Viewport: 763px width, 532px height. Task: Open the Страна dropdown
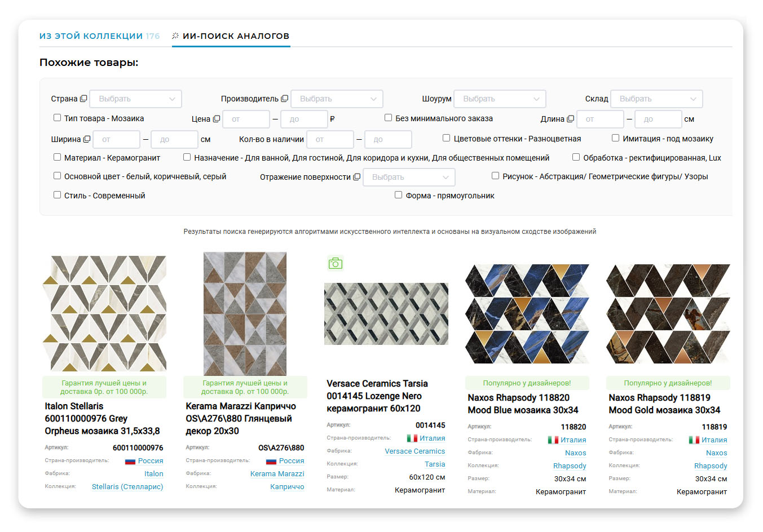tap(136, 99)
